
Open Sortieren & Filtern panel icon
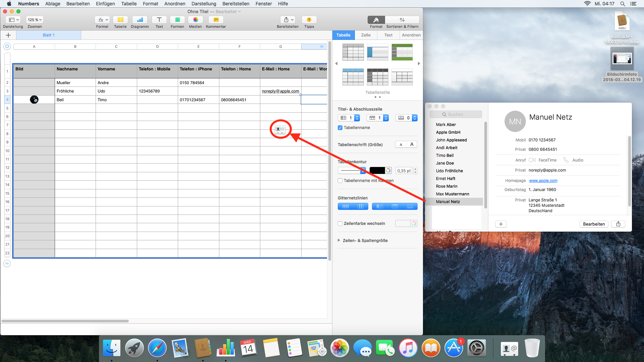point(402,20)
